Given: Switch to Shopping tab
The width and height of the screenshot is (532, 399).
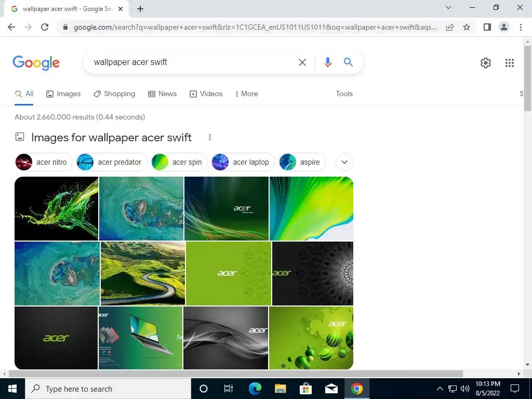Looking at the screenshot, I should pyautogui.click(x=114, y=94).
